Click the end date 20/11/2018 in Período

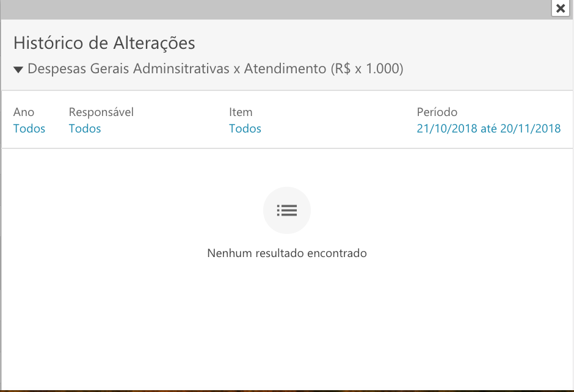click(531, 128)
